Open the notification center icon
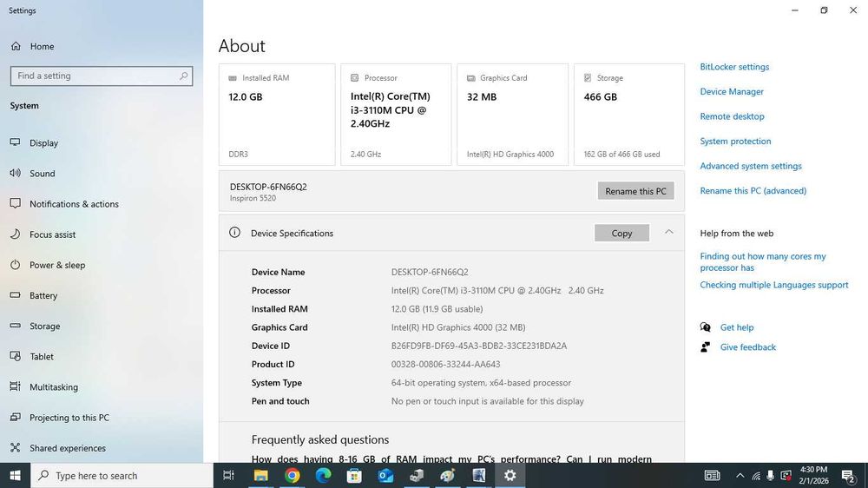The height and width of the screenshot is (488, 868). tap(849, 475)
